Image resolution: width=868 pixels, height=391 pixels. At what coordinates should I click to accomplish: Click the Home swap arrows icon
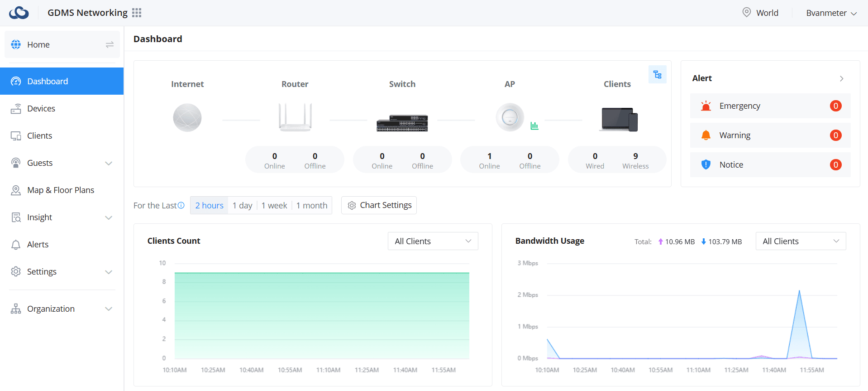(x=110, y=44)
